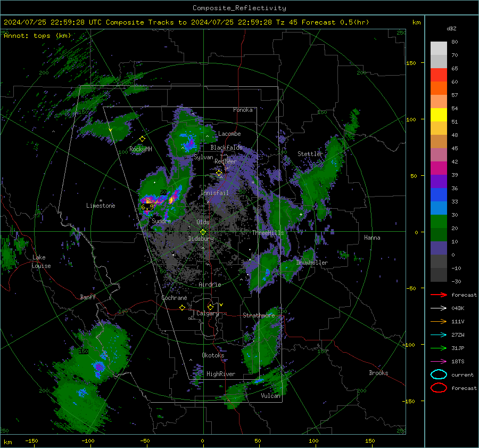
Task: Click the 6.9 storm top annotation
Action: (x=147, y=207)
